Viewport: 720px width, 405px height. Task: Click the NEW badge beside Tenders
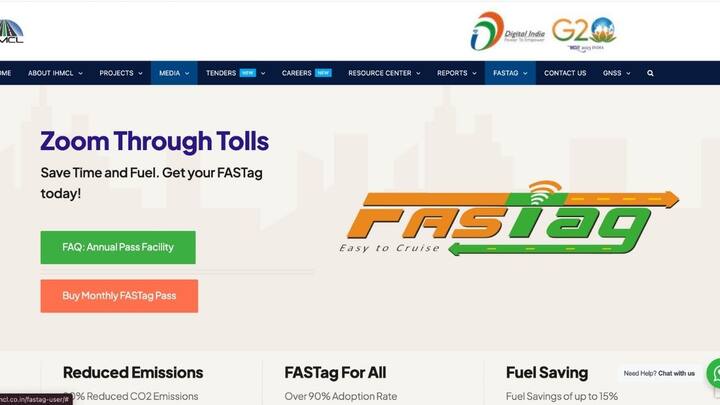tap(248, 73)
